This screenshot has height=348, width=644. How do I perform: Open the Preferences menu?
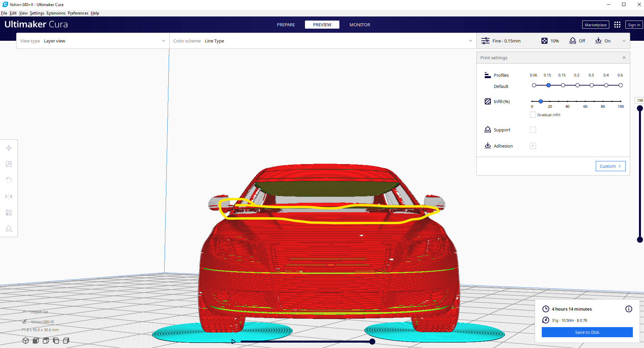78,13
